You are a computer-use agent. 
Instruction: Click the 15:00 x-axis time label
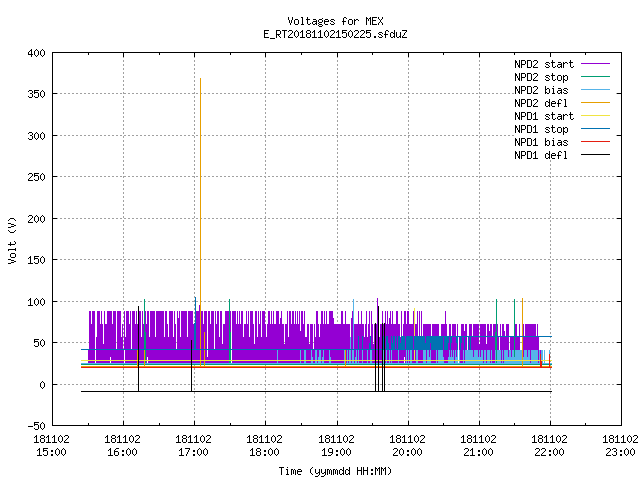51,452
